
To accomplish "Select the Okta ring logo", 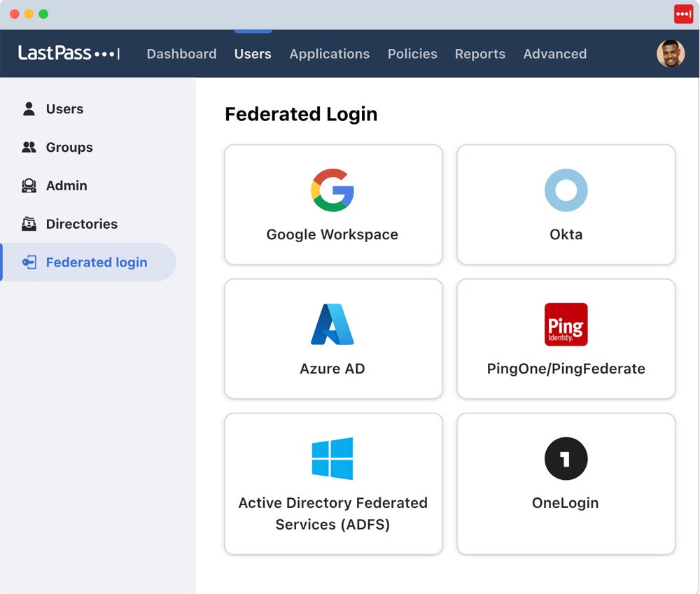I will click(566, 190).
